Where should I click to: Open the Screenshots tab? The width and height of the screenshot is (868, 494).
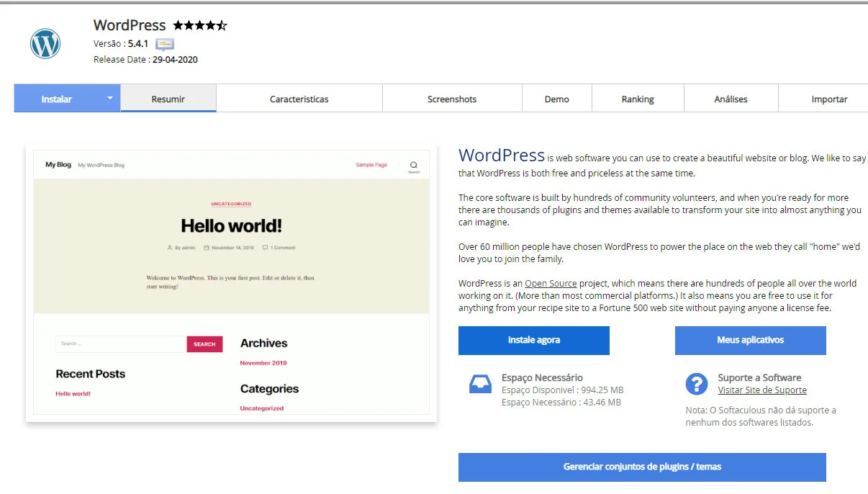tap(451, 99)
